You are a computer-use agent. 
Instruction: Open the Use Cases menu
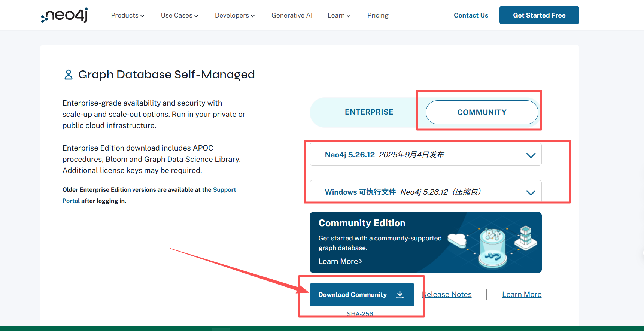click(180, 15)
